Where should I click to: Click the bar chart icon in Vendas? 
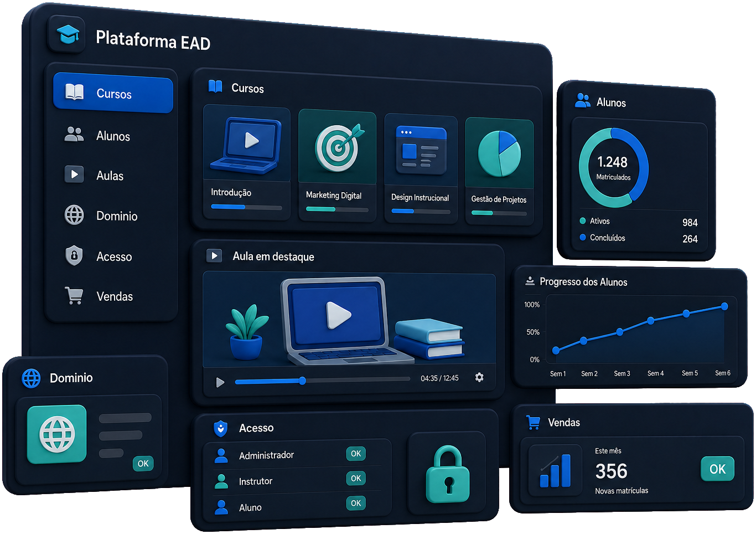coord(555,470)
